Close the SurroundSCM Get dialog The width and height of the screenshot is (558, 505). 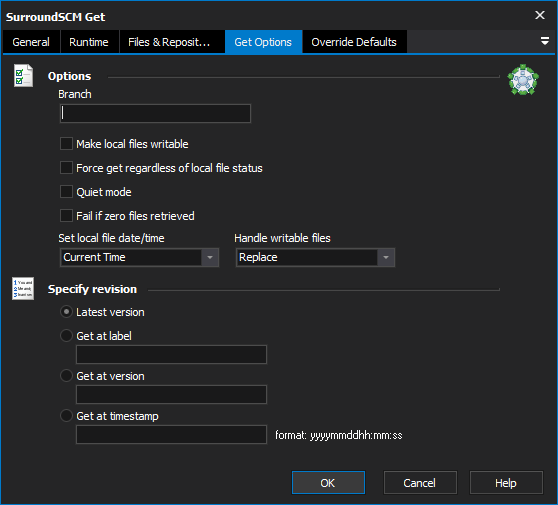pos(540,15)
